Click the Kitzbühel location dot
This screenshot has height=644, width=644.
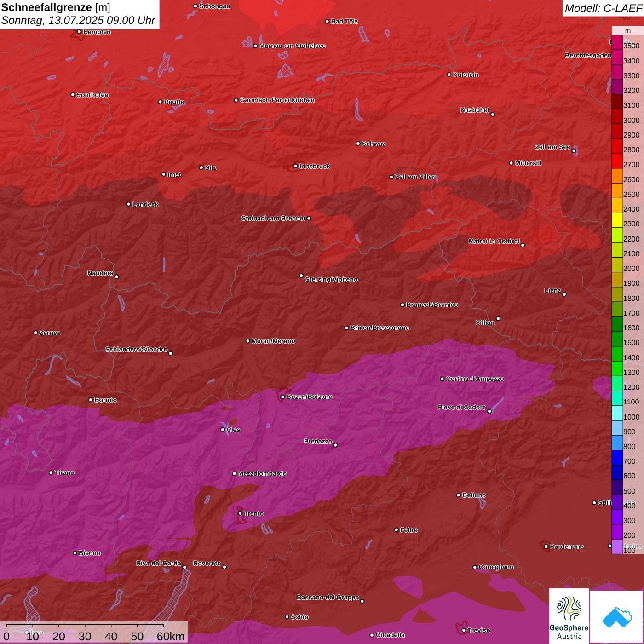(493, 115)
